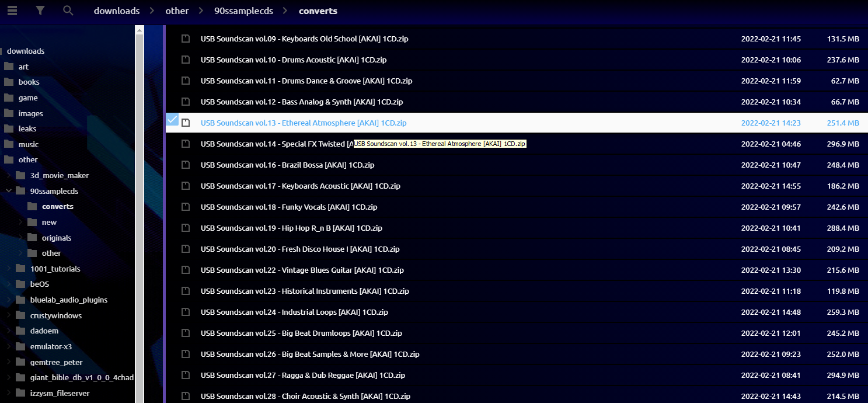Click file icon for vol.18 Funky Vocals
The height and width of the screenshot is (403, 868).
pos(186,207)
